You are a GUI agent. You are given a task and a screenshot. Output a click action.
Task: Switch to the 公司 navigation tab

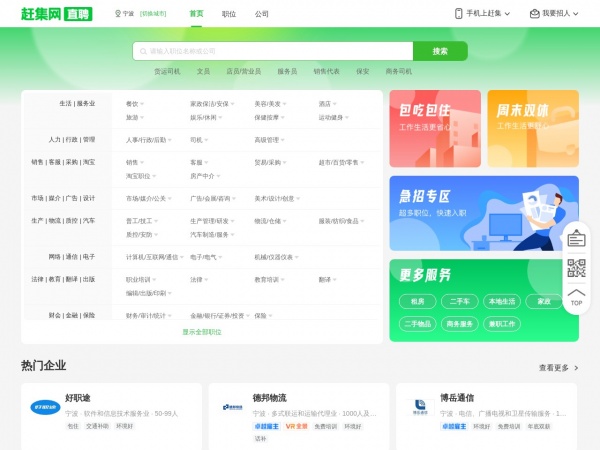click(262, 14)
